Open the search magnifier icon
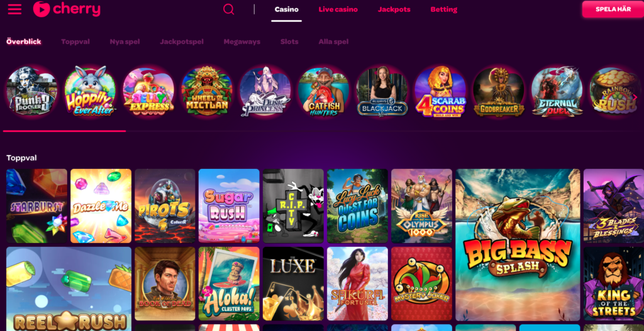 (229, 9)
